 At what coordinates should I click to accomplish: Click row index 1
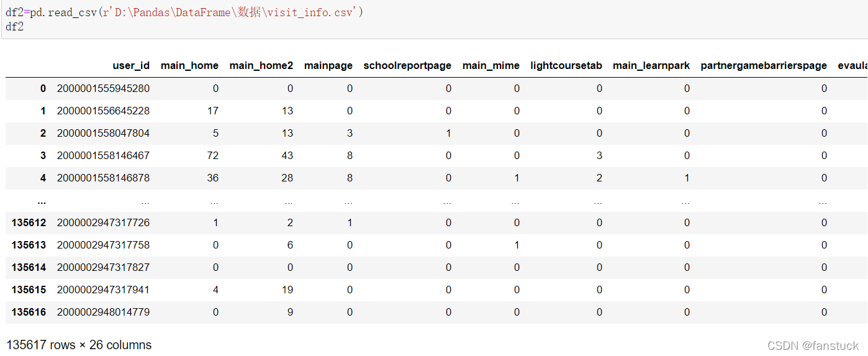point(43,111)
